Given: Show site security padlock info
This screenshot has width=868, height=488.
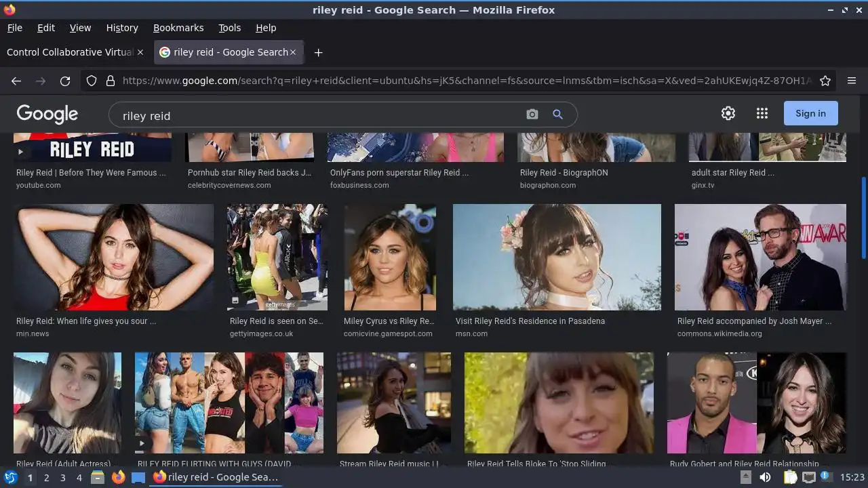Looking at the screenshot, I should point(111,81).
